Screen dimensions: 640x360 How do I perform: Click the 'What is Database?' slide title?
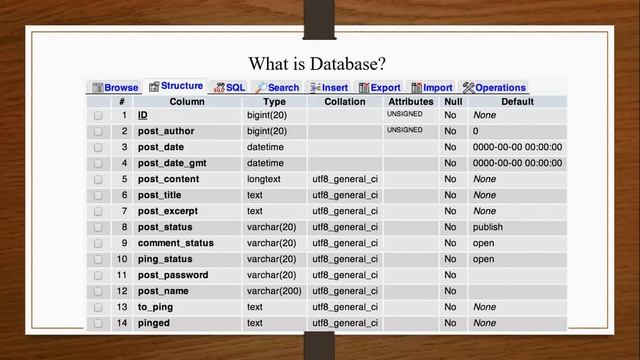[x=317, y=64]
